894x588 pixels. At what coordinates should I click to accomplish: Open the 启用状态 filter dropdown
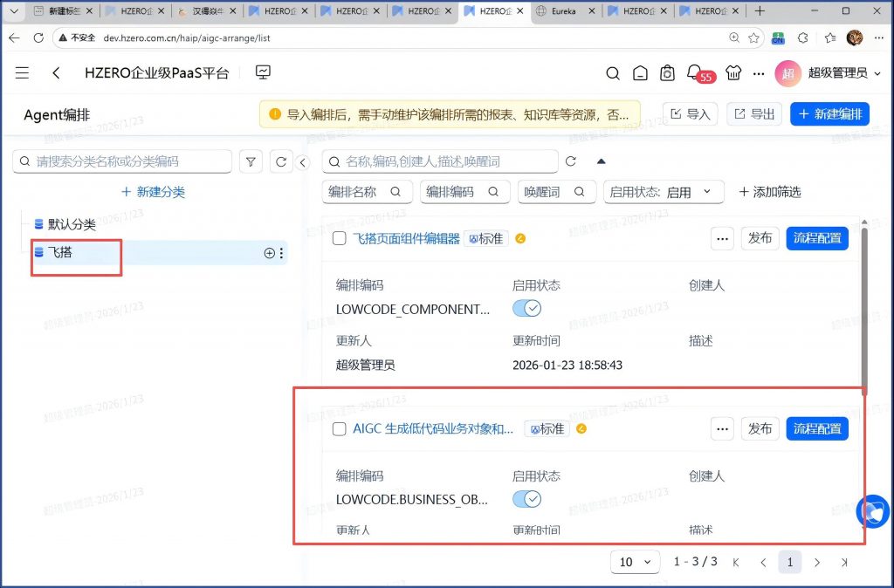tap(664, 192)
